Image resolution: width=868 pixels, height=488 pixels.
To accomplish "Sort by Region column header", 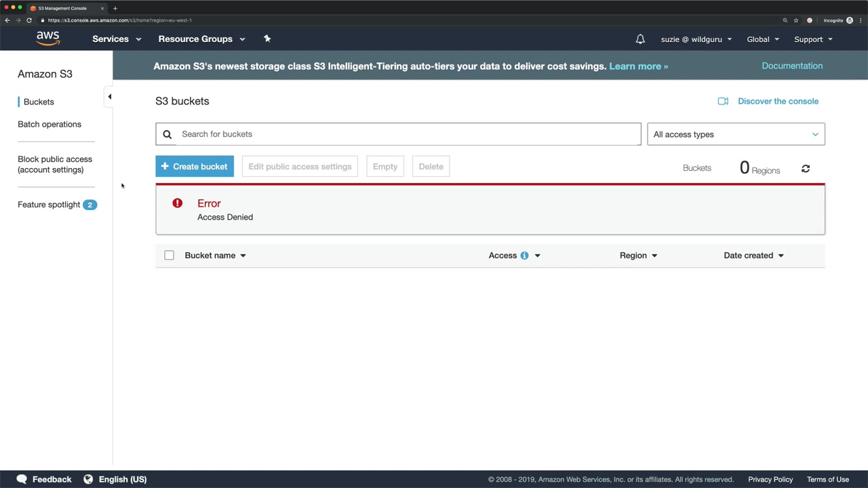I will (638, 256).
